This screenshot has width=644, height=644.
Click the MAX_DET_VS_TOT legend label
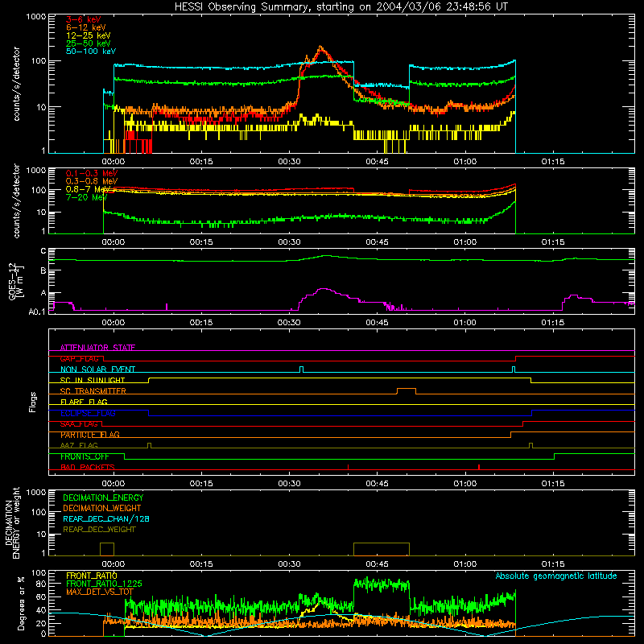pos(100,592)
